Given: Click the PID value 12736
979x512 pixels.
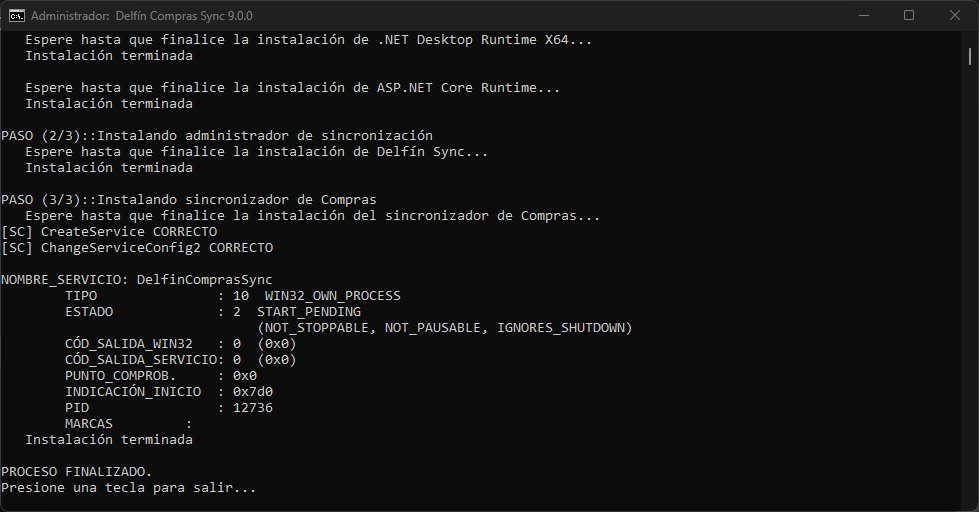Looking at the screenshot, I should (252, 407).
